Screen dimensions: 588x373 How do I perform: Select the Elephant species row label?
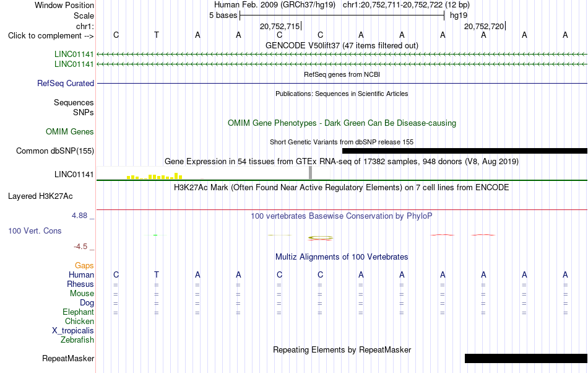click(x=78, y=312)
